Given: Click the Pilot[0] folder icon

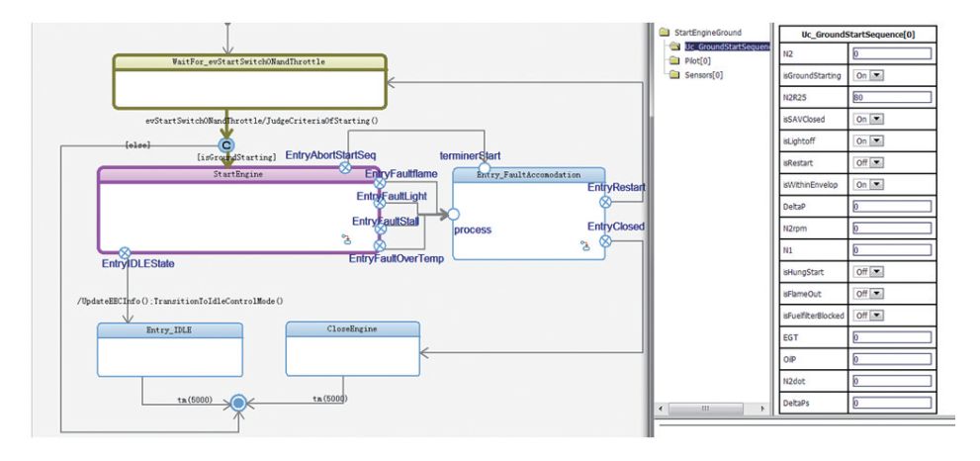Looking at the screenshot, I should [x=673, y=60].
